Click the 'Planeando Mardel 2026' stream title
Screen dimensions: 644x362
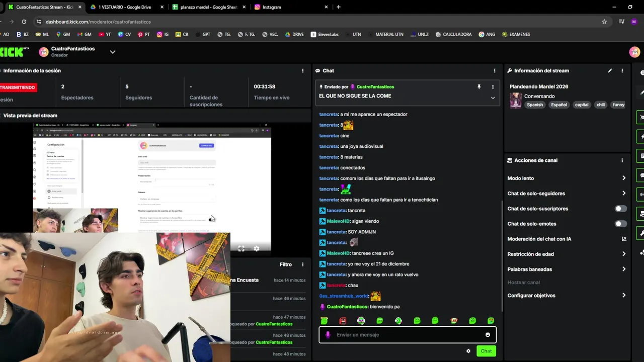click(x=539, y=86)
